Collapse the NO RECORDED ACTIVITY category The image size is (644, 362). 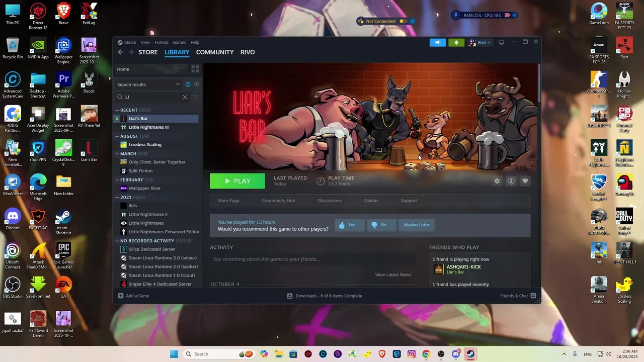[x=117, y=240]
